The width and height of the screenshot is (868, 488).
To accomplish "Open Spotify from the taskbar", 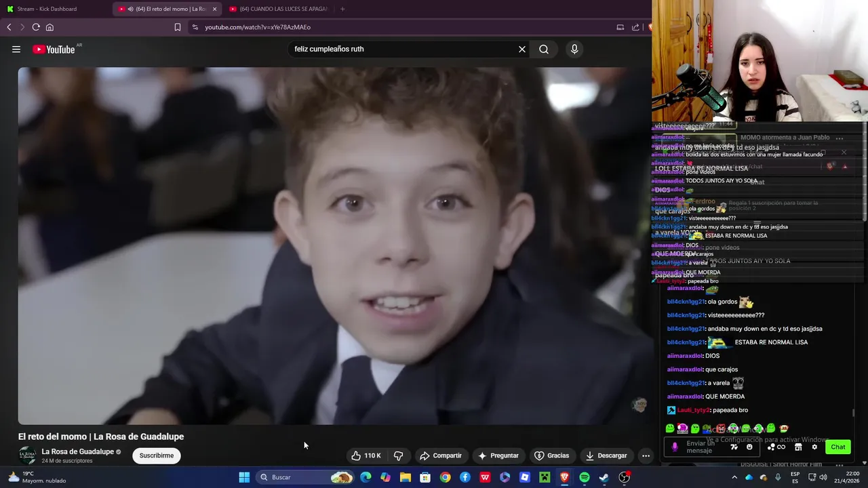I will [585, 477].
